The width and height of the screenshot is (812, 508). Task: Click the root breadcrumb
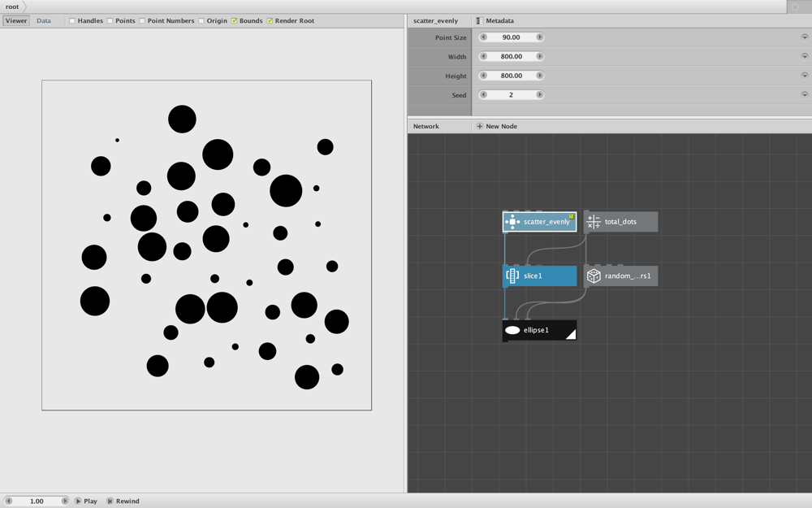(12, 7)
